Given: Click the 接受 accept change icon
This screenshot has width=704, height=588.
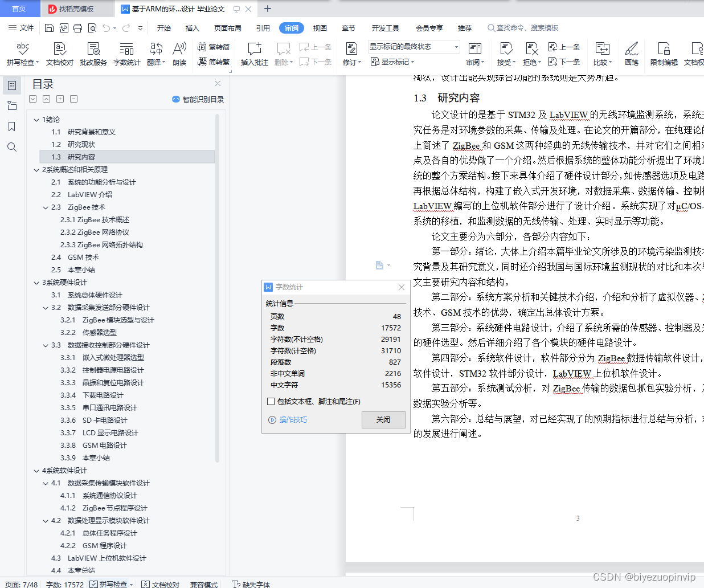Looking at the screenshot, I should click(506, 54).
